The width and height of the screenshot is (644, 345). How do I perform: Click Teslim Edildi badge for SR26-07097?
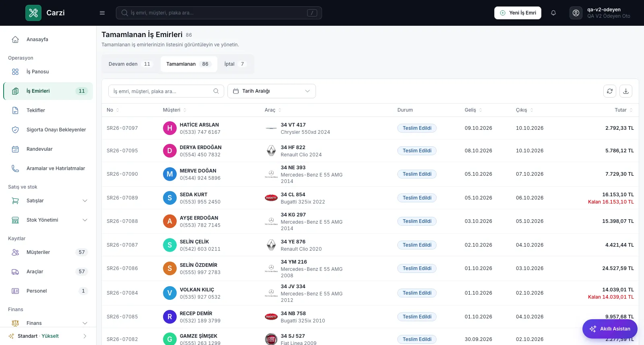(417, 128)
